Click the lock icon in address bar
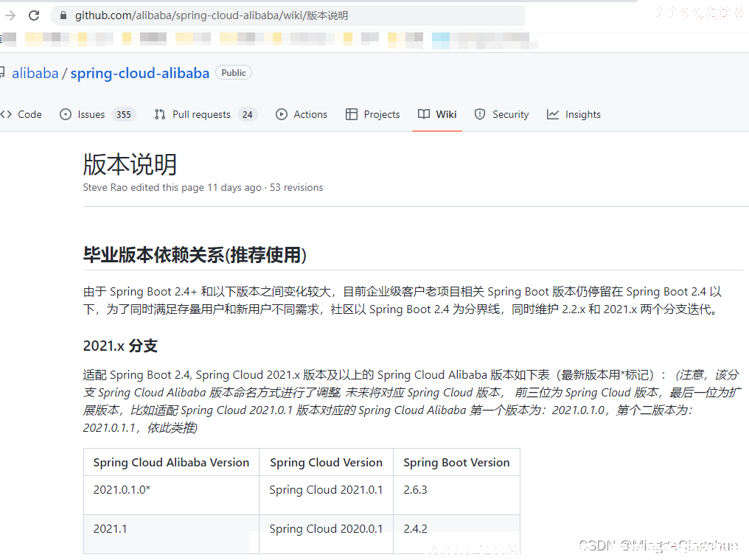The width and height of the screenshot is (749, 560). tap(63, 15)
